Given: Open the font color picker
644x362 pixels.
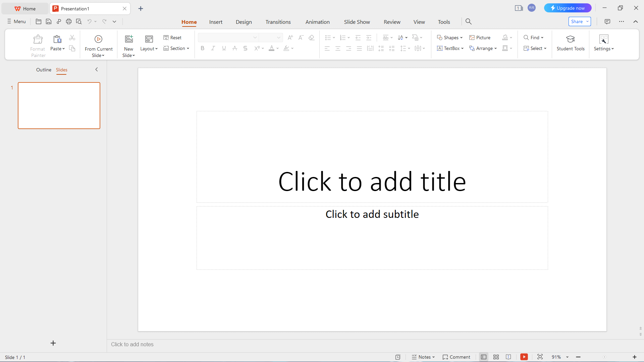Looking at the screenshot, I should coord(277,48).
